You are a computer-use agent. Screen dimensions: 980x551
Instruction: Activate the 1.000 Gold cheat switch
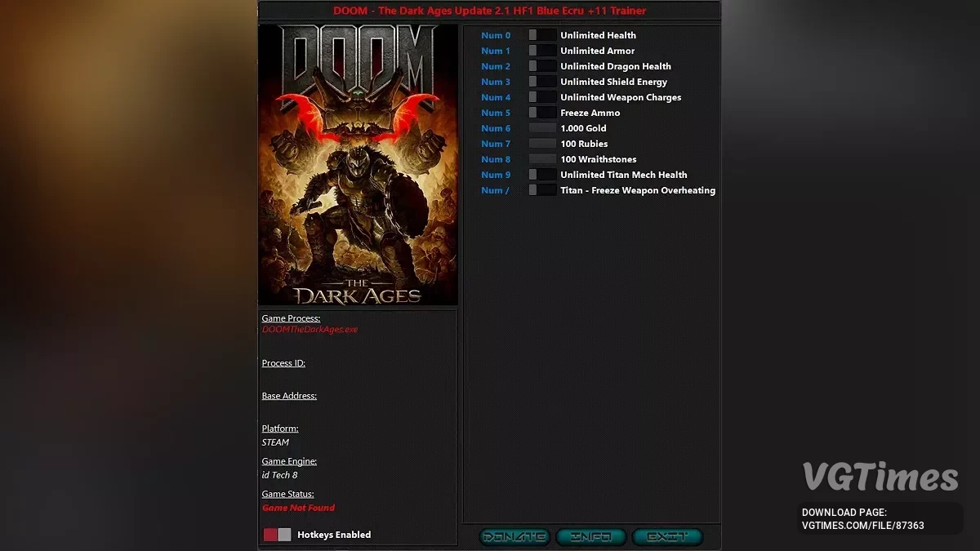coord(541,128)
